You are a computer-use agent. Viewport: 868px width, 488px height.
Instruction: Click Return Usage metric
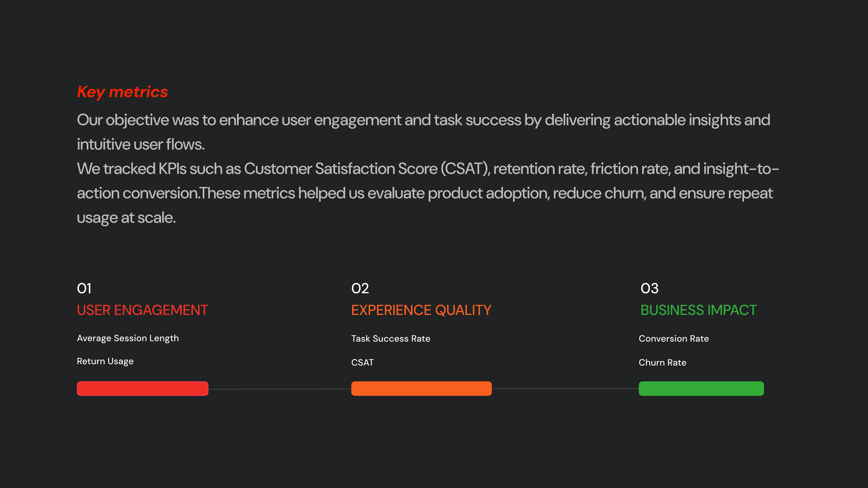pyautogui.click(x=105, y=361)
